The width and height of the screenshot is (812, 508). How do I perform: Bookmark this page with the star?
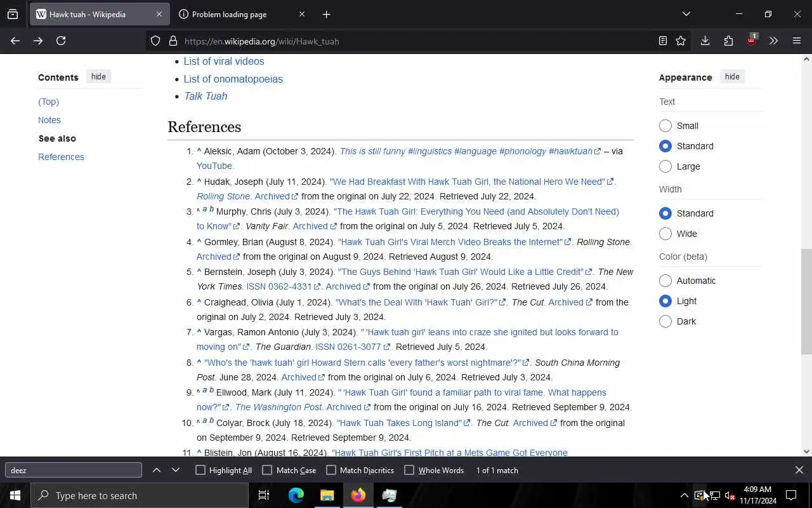click(x=681, y=41)
